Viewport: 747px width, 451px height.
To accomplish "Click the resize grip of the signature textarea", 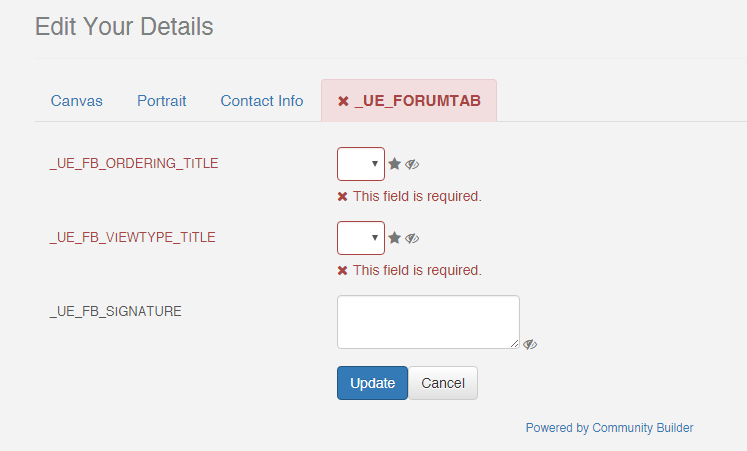I will 515,343.
